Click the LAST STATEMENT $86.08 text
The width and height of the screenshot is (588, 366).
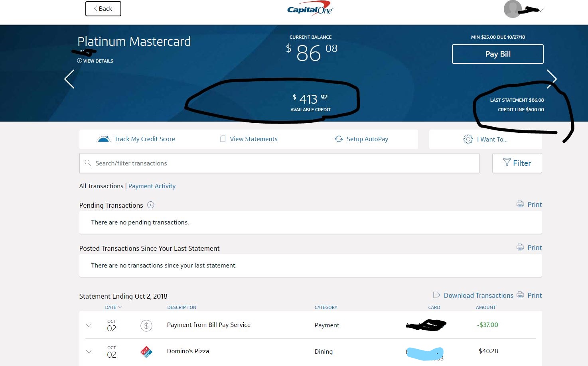(517, 100)
